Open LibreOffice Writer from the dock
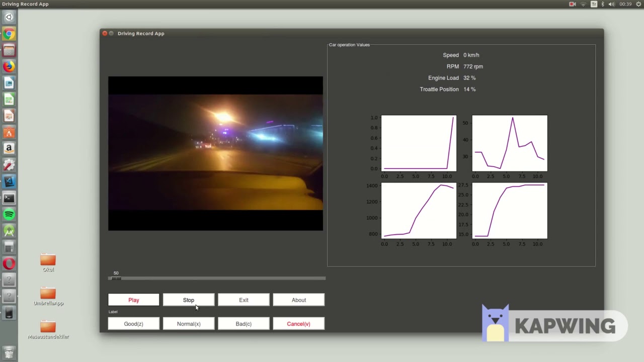This screenshot has width=644, height=362. pyautogui.click(x=9, y=83)
